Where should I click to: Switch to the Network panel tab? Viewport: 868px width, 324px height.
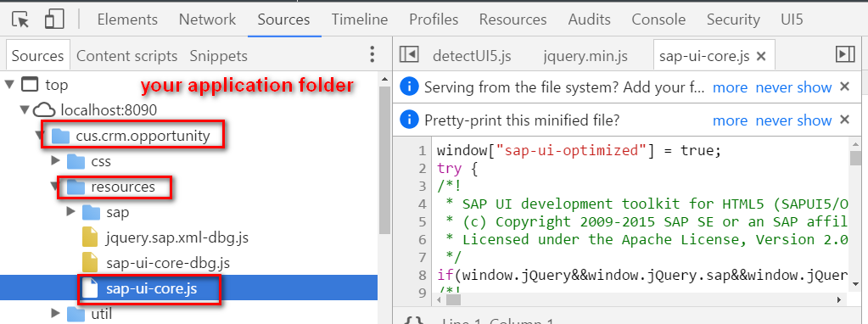coord(208,20)
